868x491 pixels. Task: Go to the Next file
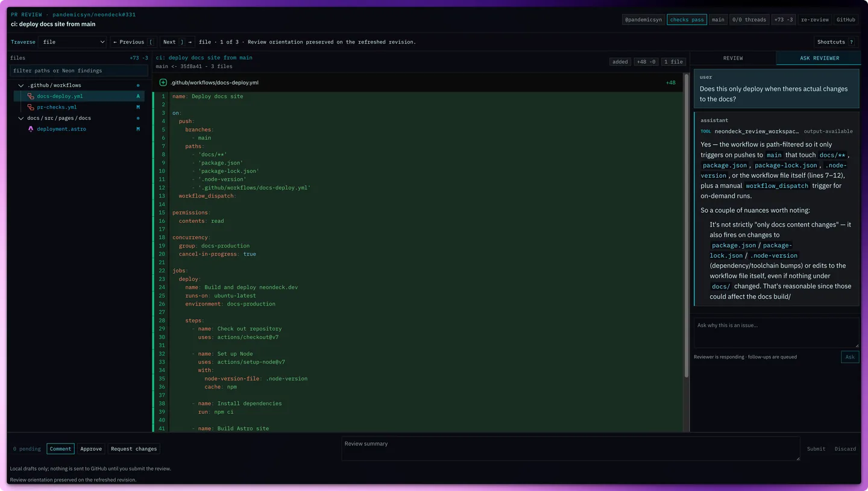178,42
